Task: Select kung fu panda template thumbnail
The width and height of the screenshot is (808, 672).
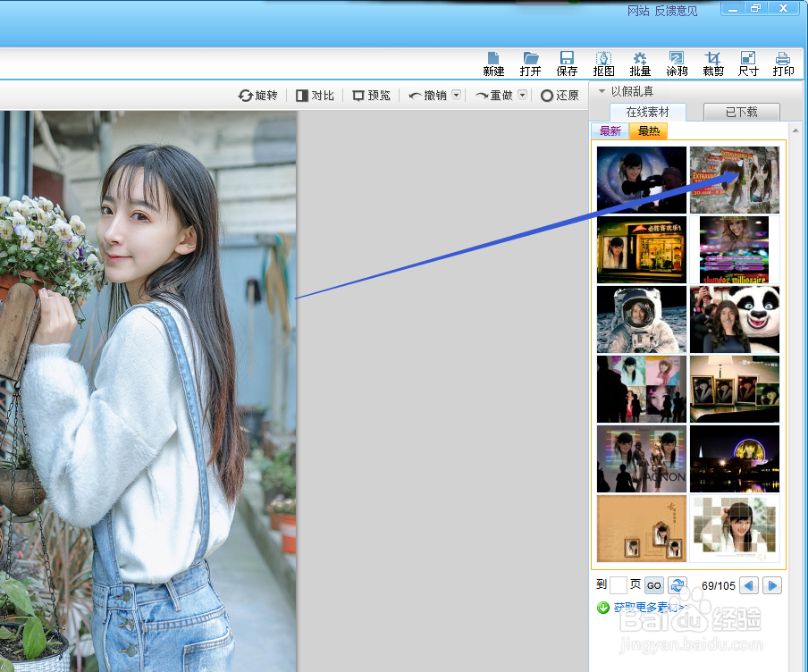Action: point(735,319)
